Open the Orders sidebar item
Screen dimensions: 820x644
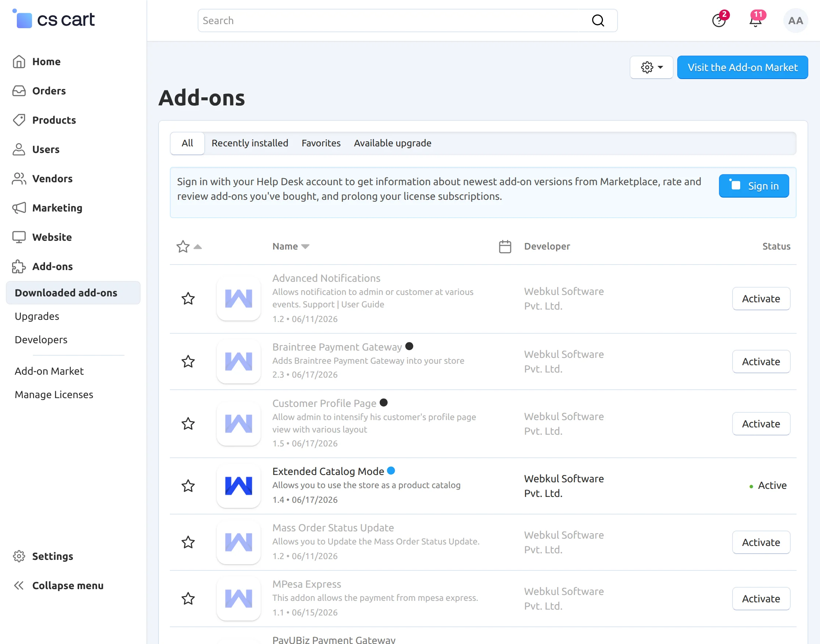49,91
